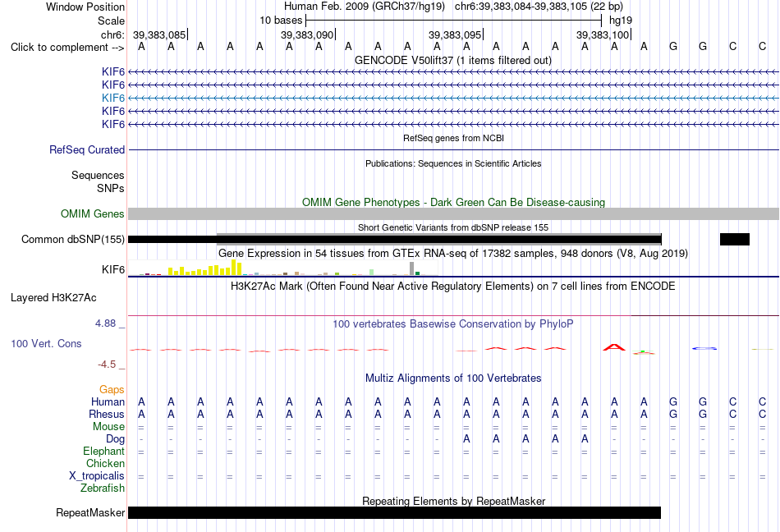Click the first G in the base sequence row

pos(673,47)
